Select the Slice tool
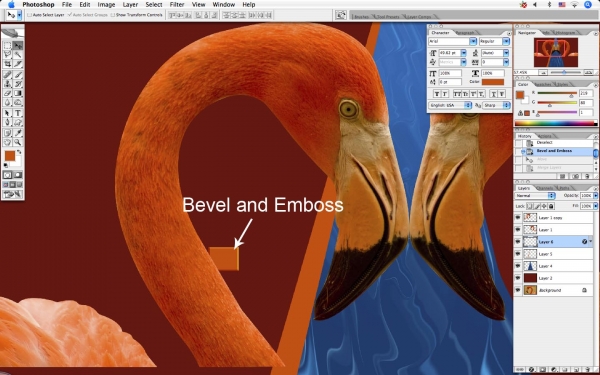 point(18,64)
